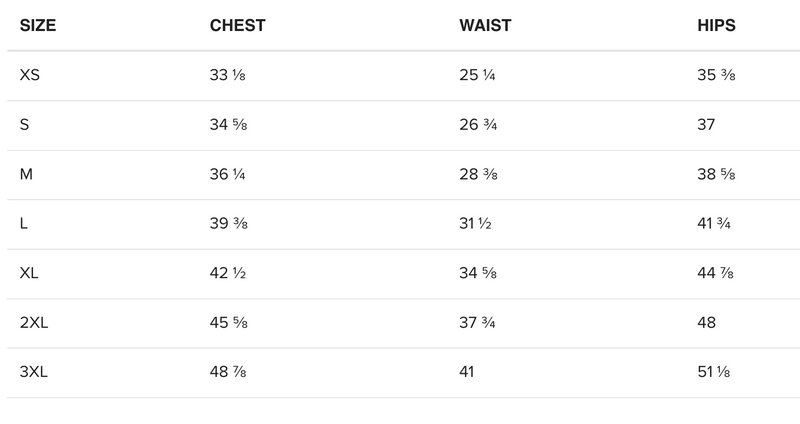Click the HIPS column header
Screen dimensions: 800x424
point(716,25)
